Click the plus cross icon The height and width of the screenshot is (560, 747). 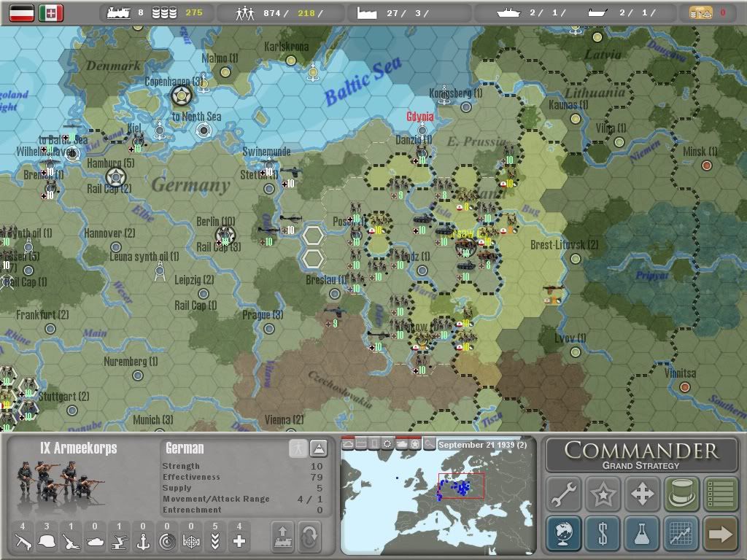pyautogui.click(x=239, y=541)
